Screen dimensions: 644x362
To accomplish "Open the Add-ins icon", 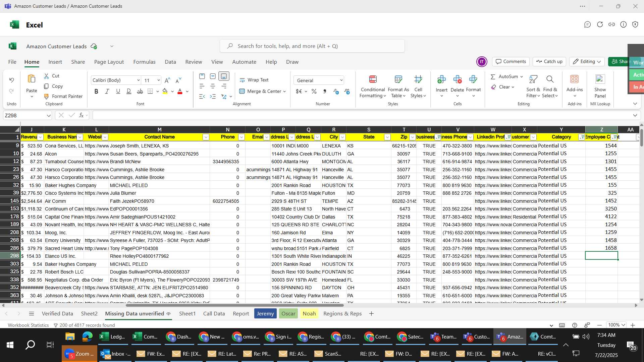I will (x=574, y=79).
